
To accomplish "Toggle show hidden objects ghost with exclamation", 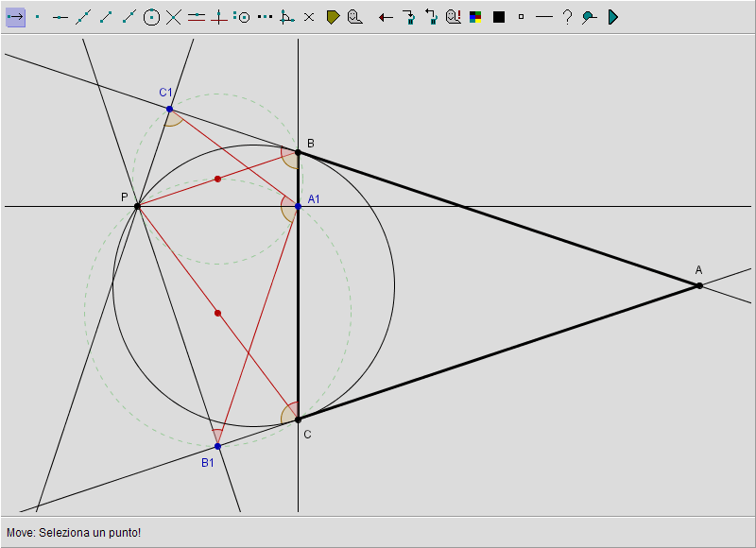I will [454, 17].
